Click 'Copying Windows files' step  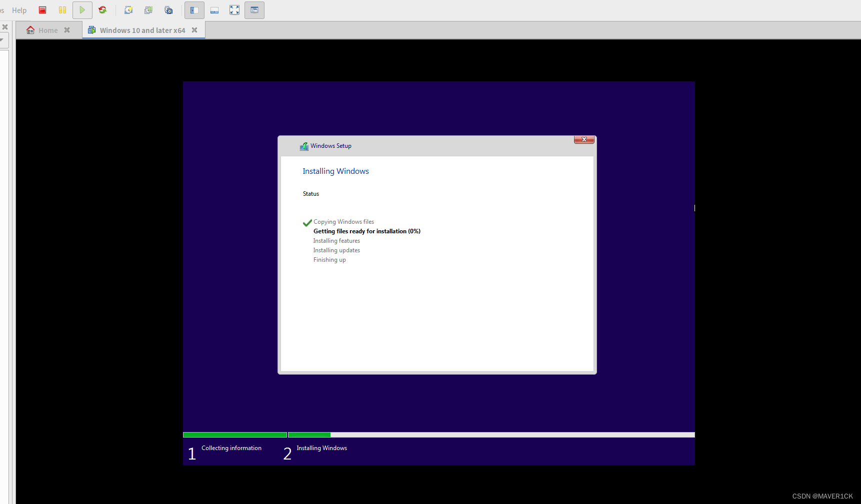343,222
